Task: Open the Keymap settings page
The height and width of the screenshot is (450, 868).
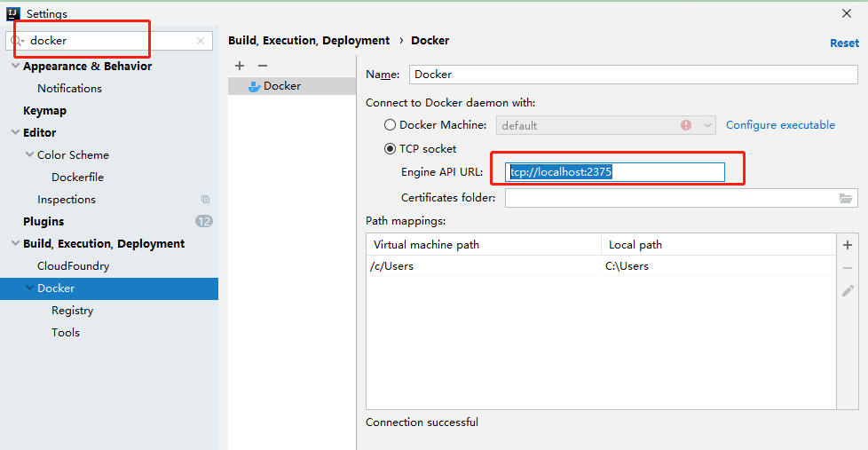Action: pyautogui.click(x=44, y=111)
